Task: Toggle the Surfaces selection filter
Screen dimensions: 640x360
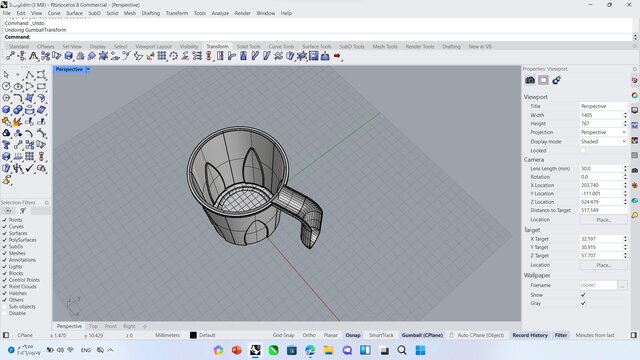Action: (x=5, y=233)
